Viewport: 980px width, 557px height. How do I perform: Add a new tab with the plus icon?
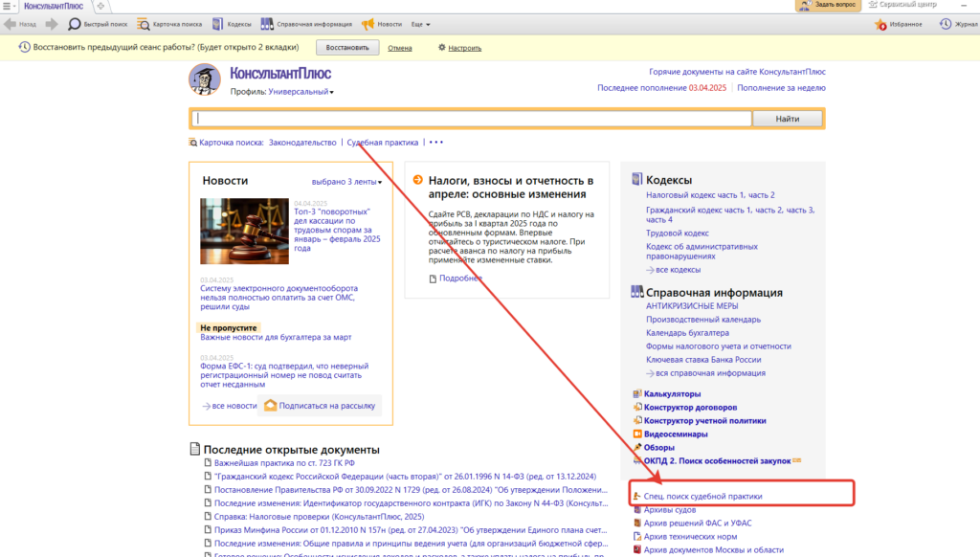point(100,7)
